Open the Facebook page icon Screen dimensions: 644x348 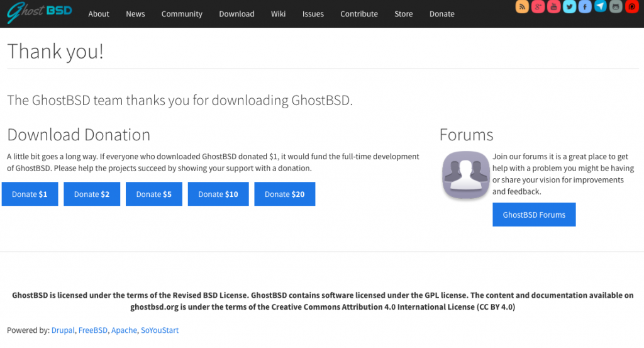tap(585, 6)
